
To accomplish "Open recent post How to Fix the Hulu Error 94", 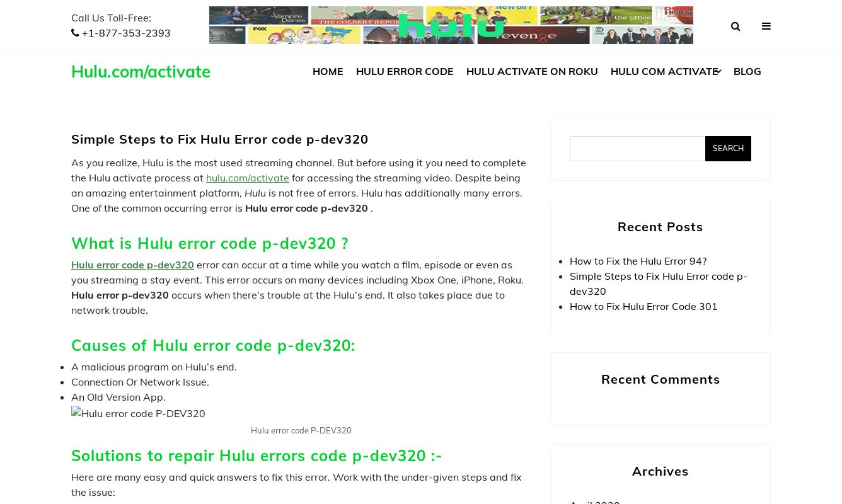I will click(x=638, y=261).
